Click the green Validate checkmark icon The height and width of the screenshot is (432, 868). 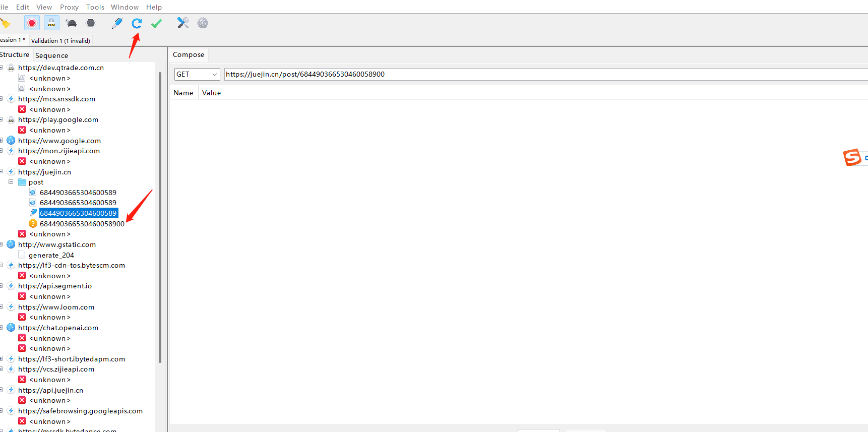click(x=156, y=23)
